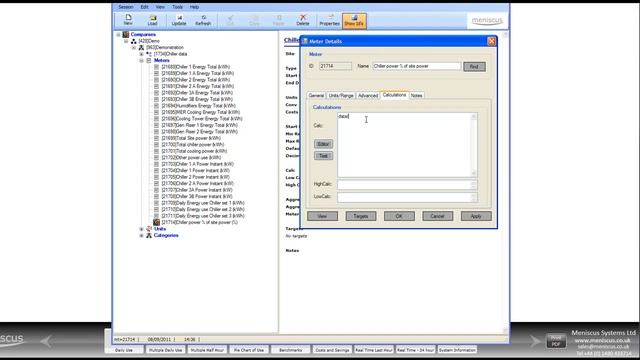Collapse the Companies root node
The image size is (640, 360).
click(x=118, y=35)
